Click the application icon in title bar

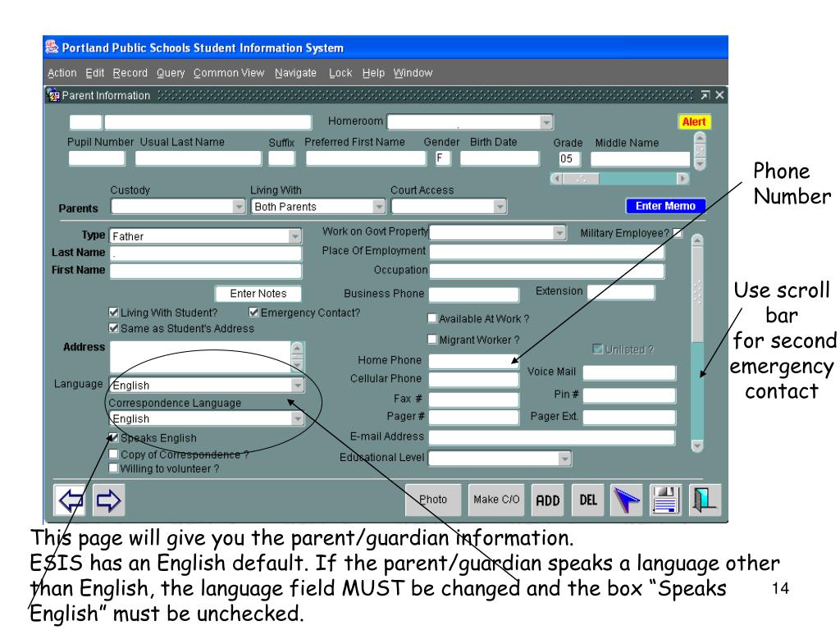(52, 47)
